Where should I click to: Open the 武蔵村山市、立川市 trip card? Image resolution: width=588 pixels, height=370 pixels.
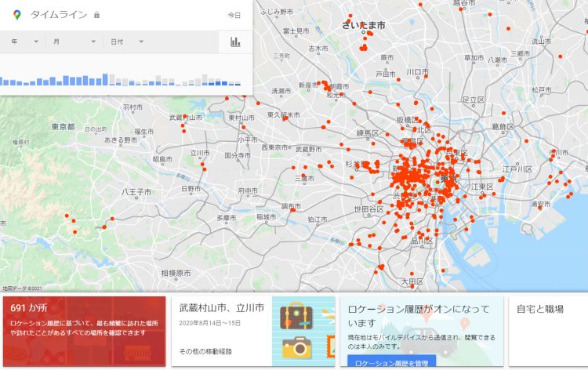tap(253, 332)
